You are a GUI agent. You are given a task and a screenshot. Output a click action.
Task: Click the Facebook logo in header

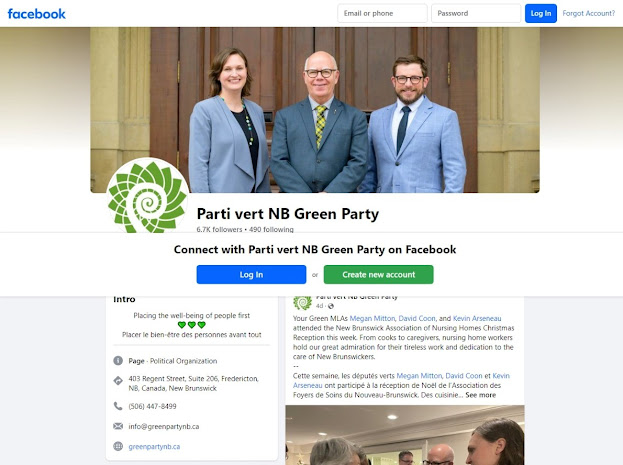(37, 14)
